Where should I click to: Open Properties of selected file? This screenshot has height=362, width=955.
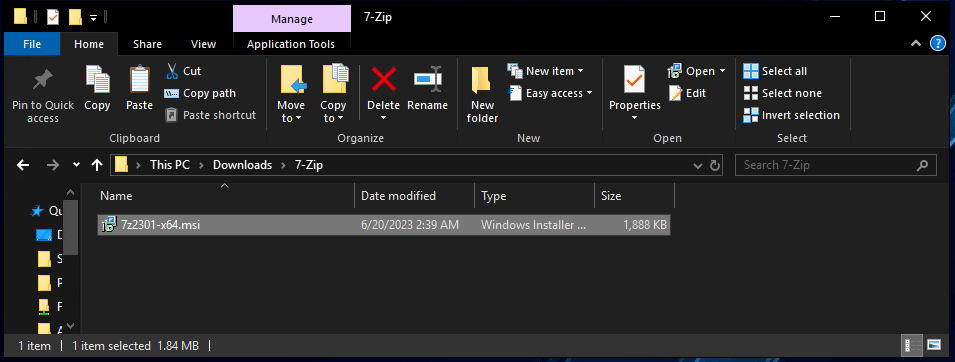pyautogui.click(x=635, y=87)
